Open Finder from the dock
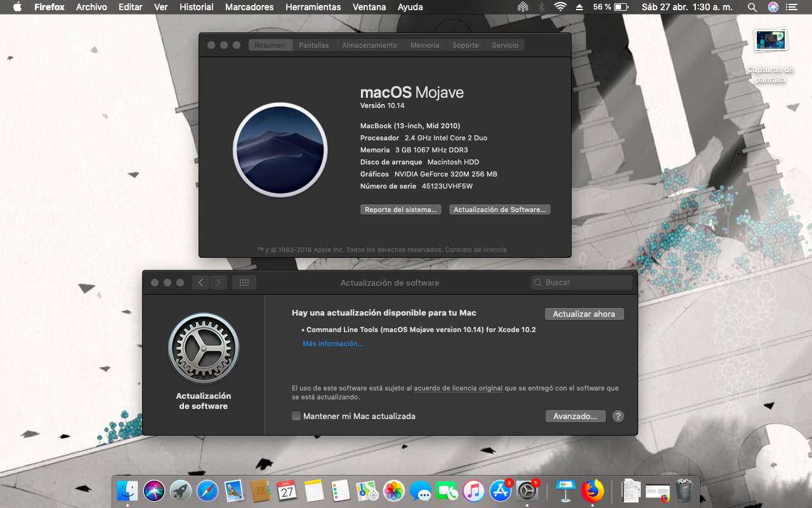The height and width of the screenshot is (508, 812). [x=128, y=490]
